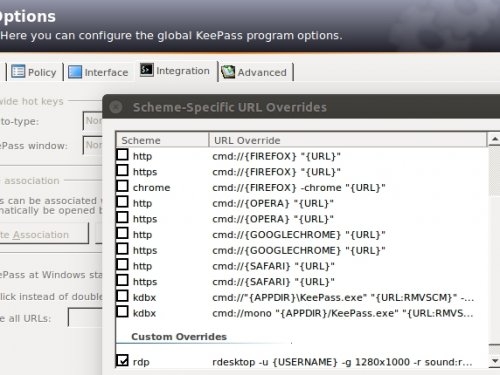Click the Interface tab blue window icon
The height and width of the screenshot is (375, 500).
tap(75, 72)
